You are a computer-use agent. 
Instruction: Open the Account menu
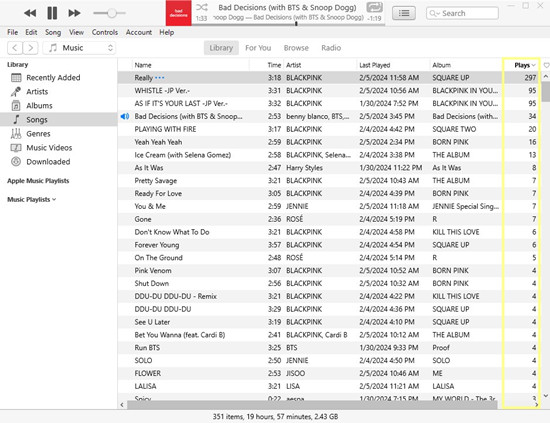pyautogui.click(x=139, y=32)
